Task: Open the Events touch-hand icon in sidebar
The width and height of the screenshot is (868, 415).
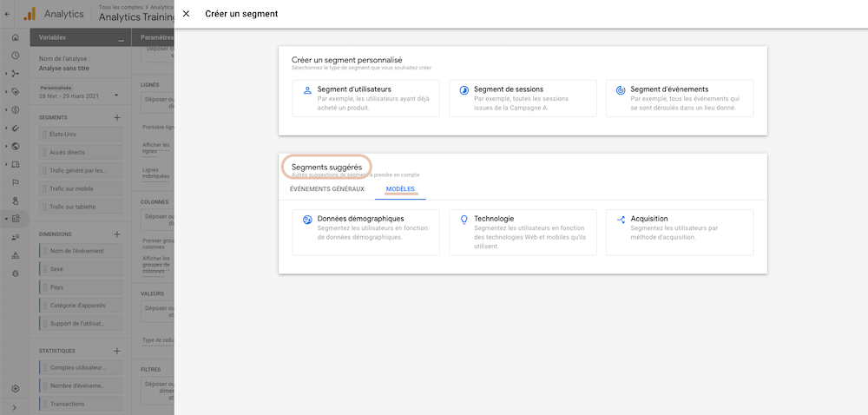Action: [16, 201]
